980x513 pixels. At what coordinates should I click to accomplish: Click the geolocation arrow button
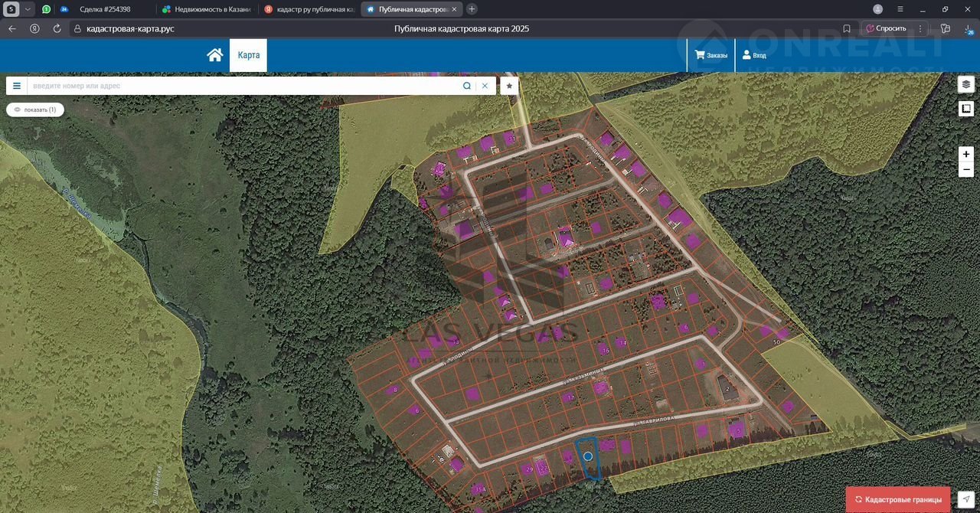(x=966, y=498)
